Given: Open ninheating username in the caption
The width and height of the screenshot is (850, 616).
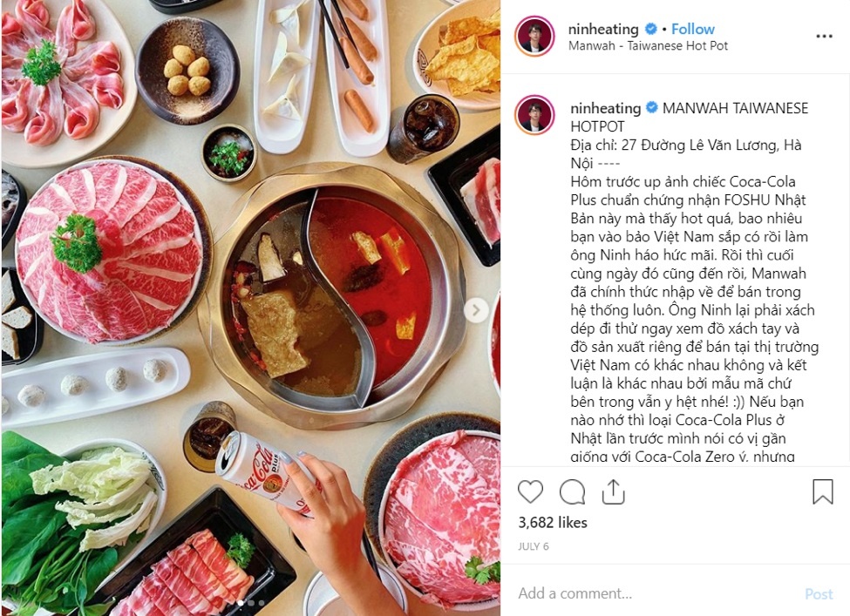Looking at the screenshot, I should (606, 108).
